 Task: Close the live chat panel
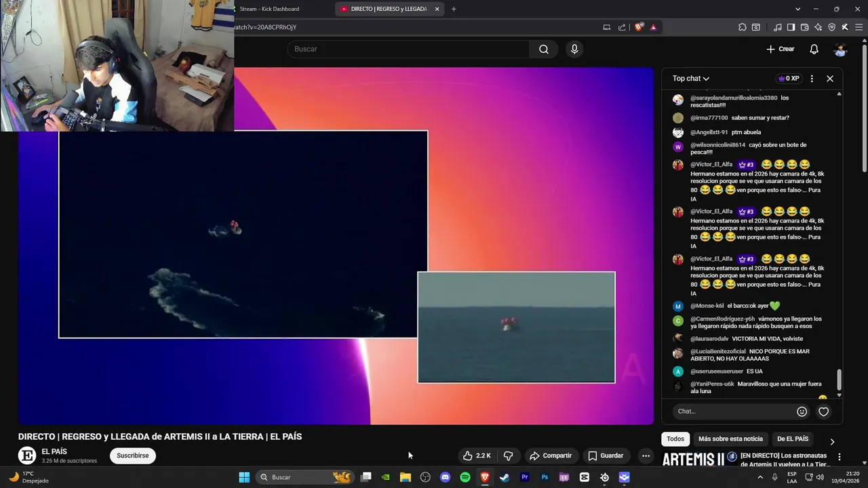(x=829, y=79)
